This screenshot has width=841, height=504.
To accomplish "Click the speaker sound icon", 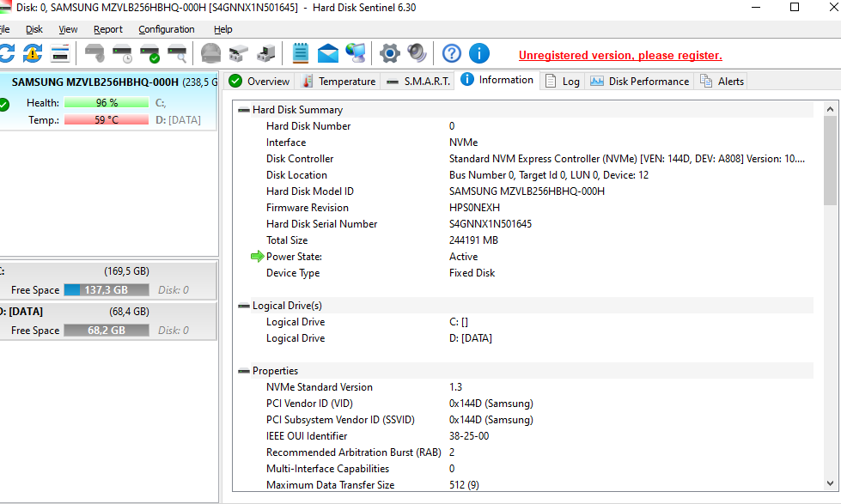I will coord(417,53).
